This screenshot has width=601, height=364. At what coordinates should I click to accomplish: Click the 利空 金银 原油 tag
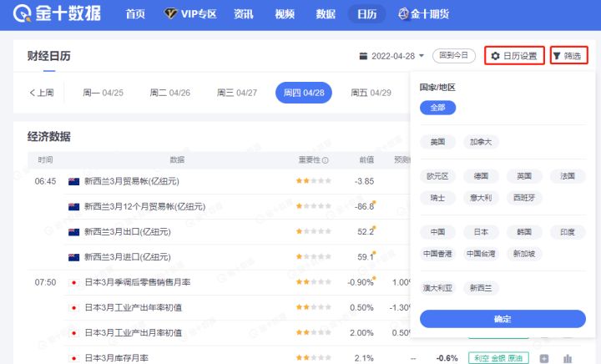(498, 358)
